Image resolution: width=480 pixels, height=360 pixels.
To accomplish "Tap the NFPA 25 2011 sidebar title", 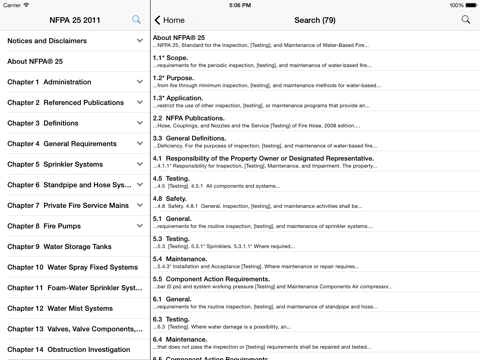I will 75,20.
